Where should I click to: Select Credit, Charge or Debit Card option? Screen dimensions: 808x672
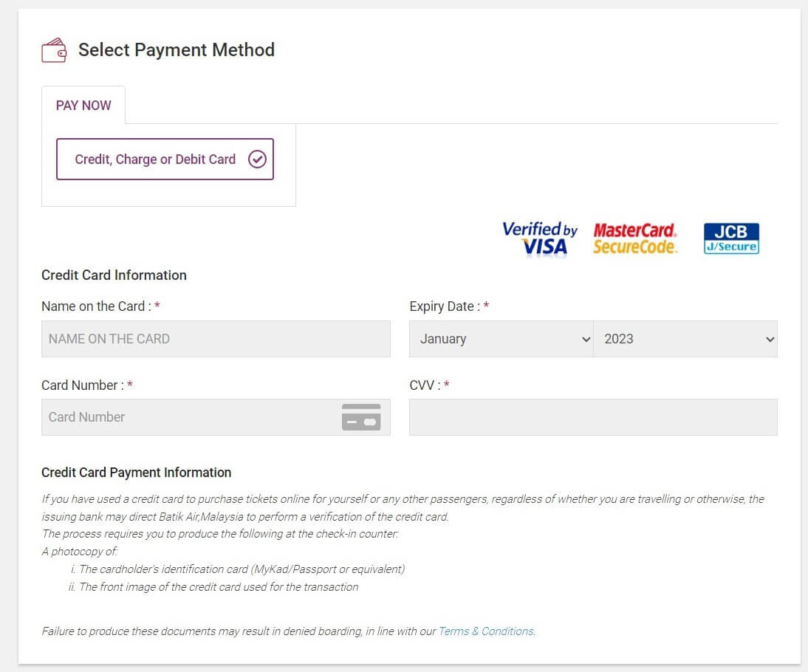coord(165,160)
